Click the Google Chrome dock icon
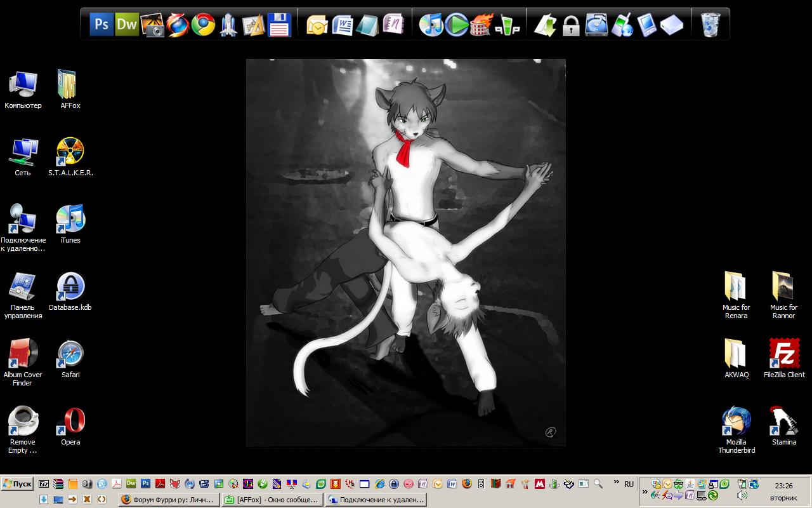This screenshot has width=812, height=508. click(203, 25)
